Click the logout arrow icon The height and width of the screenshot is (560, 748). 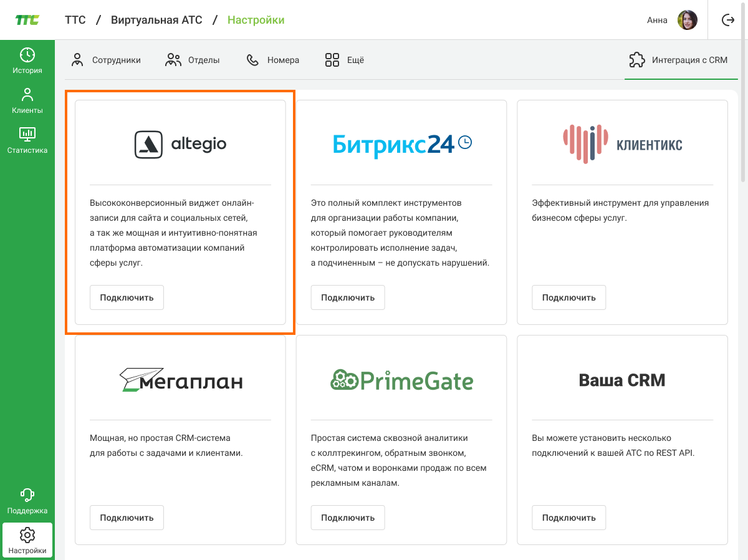pos(727,20)
